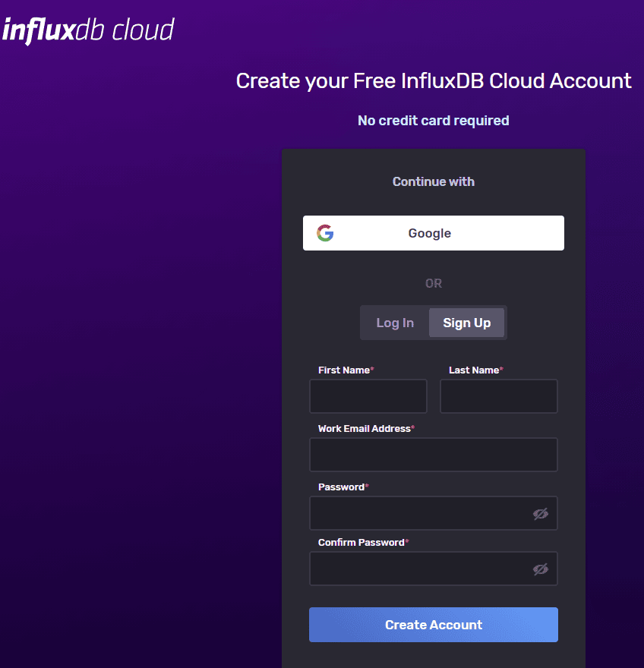Screen dimensions: 644x668
Task: Click the influxdb cloud logo
Action: coord(87,29)
